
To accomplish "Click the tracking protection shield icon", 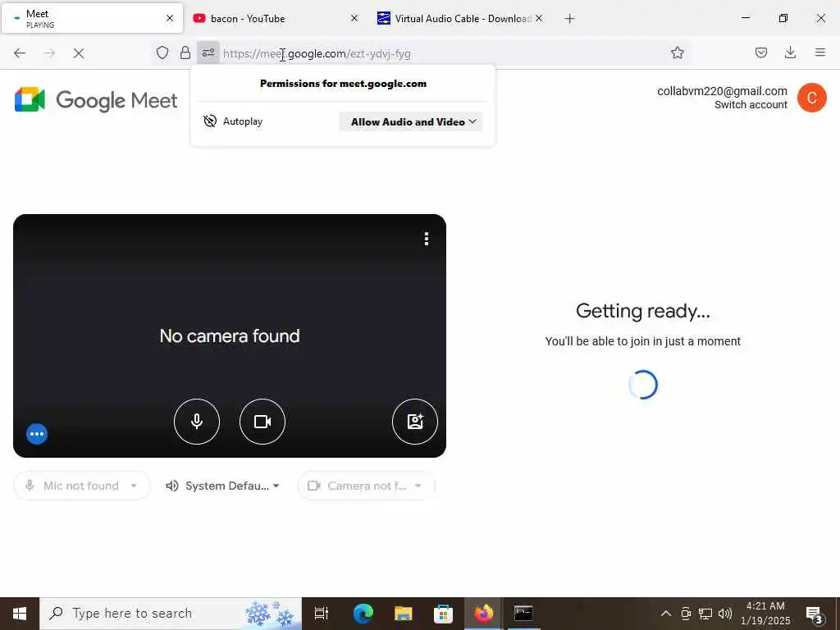I will click(162, 53).
